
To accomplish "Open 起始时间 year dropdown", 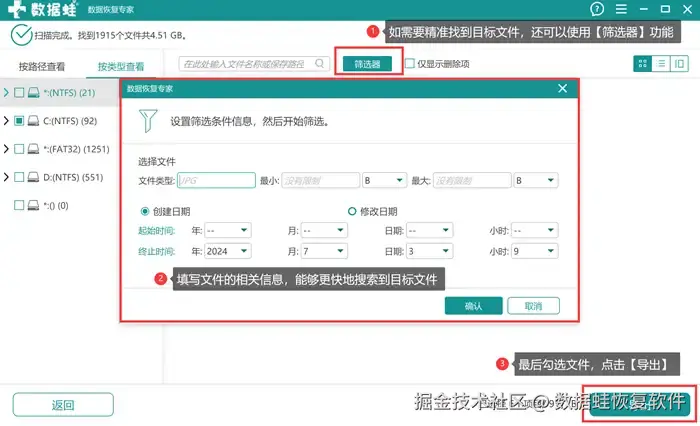I will [228, 230].
